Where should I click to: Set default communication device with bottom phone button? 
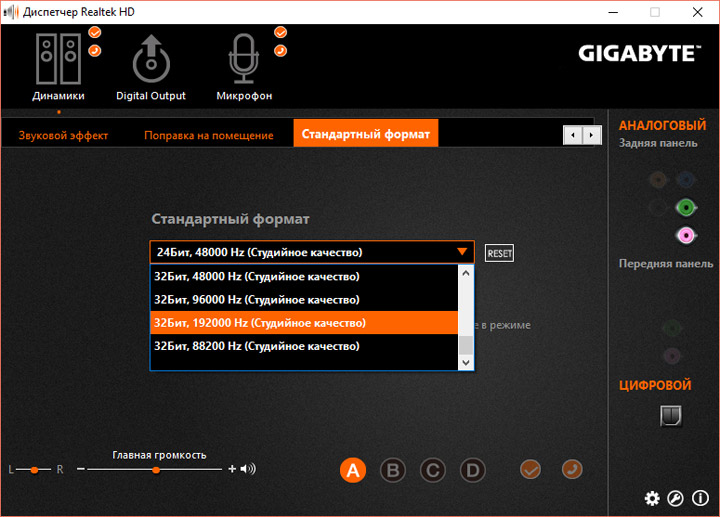572,469
